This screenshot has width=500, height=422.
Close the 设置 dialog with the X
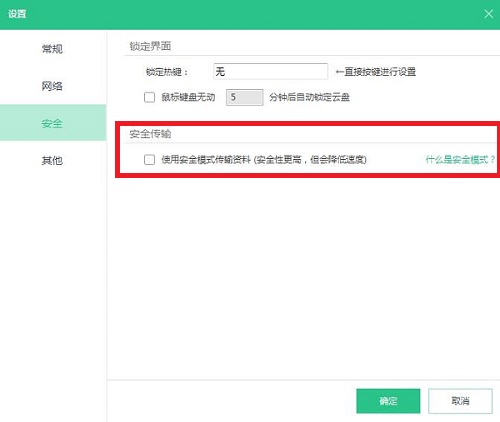[x=489, y=14]
